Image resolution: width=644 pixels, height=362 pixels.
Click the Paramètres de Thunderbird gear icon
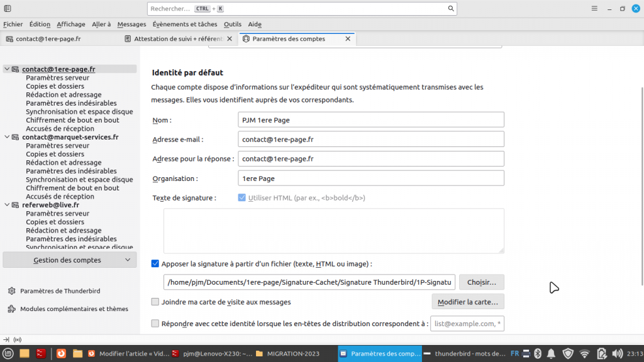pos(12,291)
